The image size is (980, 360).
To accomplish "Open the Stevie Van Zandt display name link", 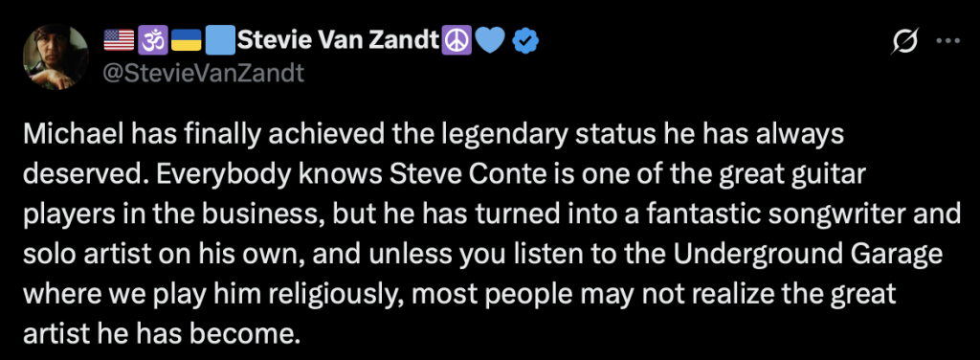I will [338, 41].
